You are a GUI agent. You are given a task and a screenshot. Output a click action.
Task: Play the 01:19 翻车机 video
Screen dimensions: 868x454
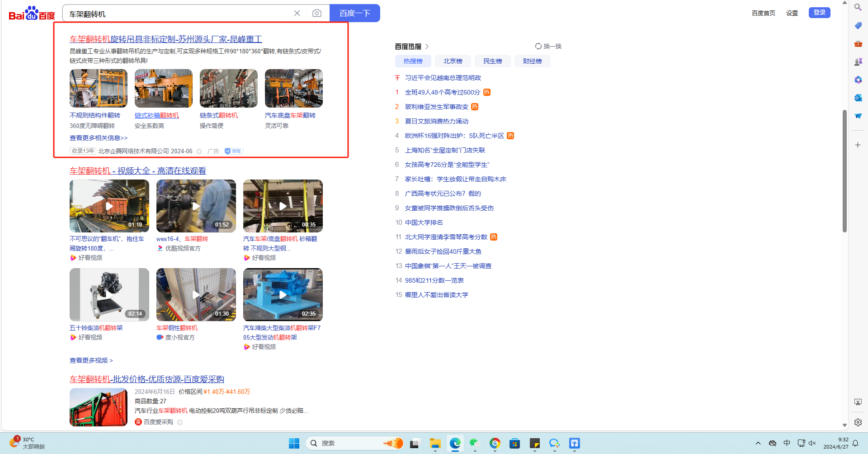pos(109,206)
